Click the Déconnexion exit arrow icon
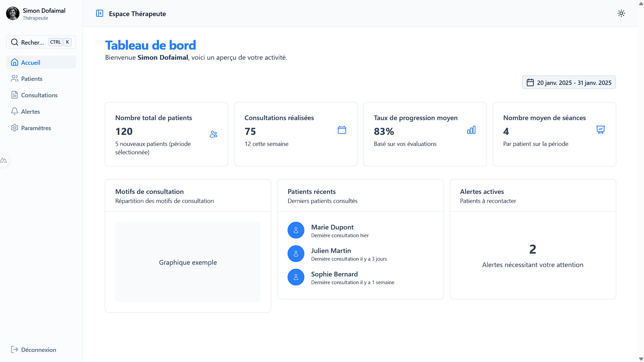Viewport: 644px width, 362px height. [x=14, y=350]
